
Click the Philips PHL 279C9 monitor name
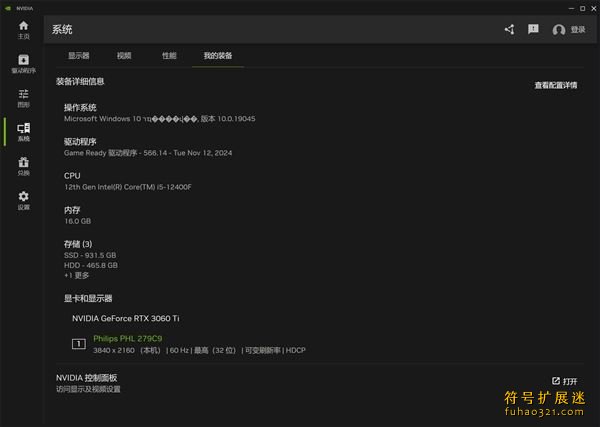click(127, 338)
